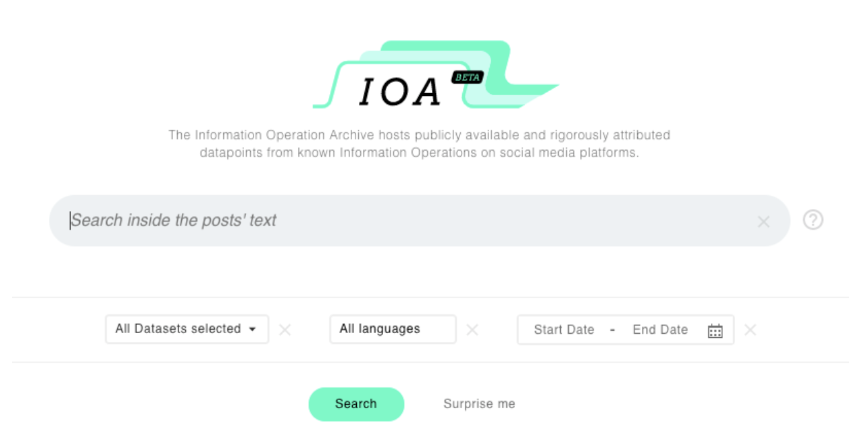
Task: Open the All languages selector
Action: click(x=393, y=329)
